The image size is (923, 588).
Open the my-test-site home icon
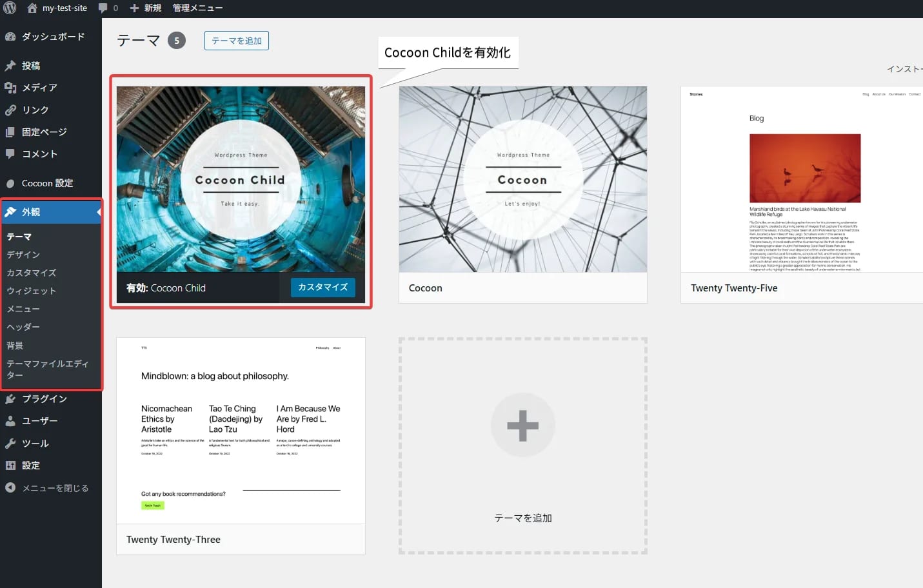32,8
